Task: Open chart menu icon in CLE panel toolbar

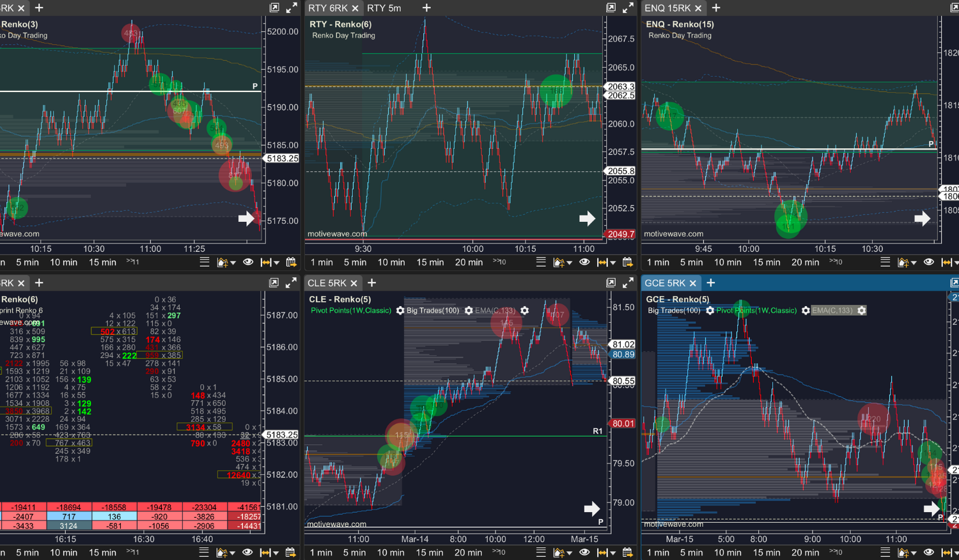Action: (541, 552)
